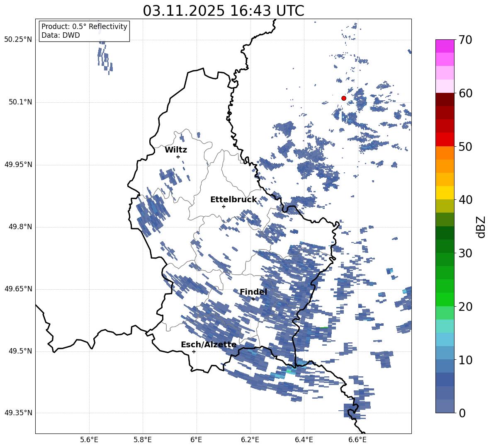Pick the dark maroon swatch just below 60

click(445, 99)
